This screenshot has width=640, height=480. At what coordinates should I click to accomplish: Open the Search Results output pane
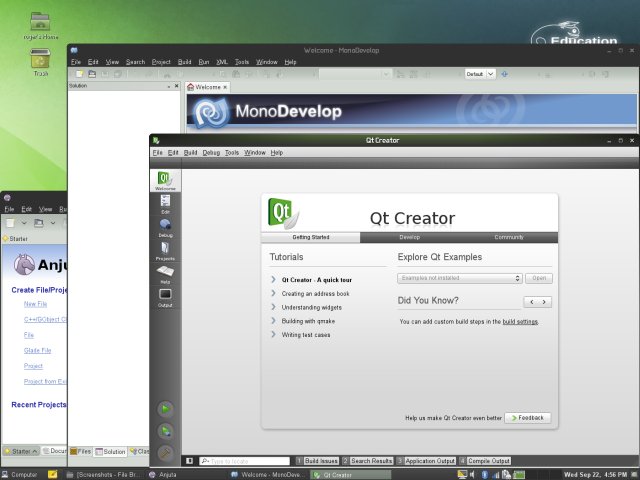(x=367, y=461)
